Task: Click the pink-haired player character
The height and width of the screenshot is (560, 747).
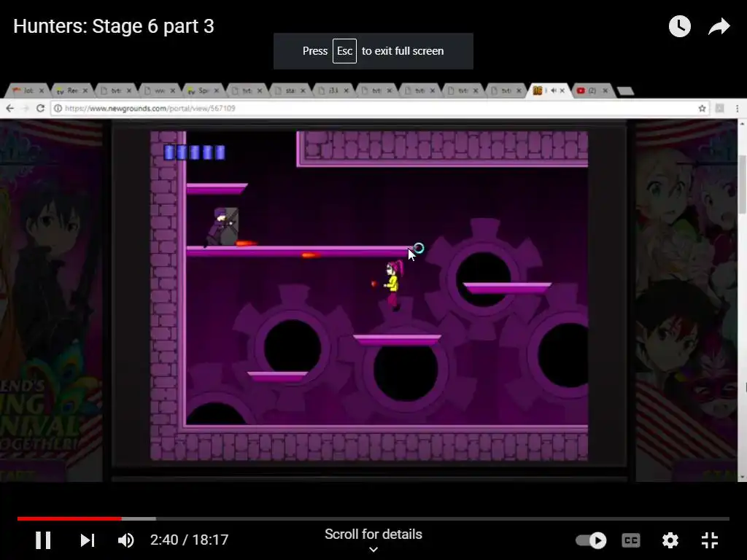Action: (393, 285)
